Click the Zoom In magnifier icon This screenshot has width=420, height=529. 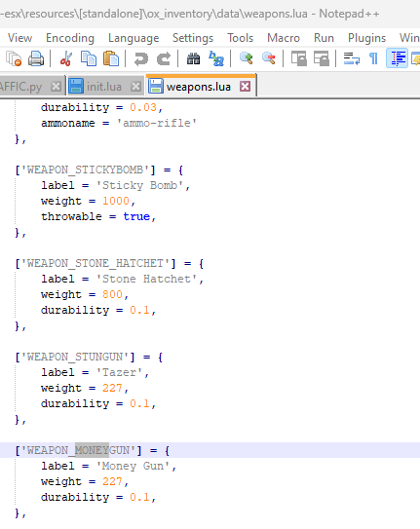tap(247, 58)
